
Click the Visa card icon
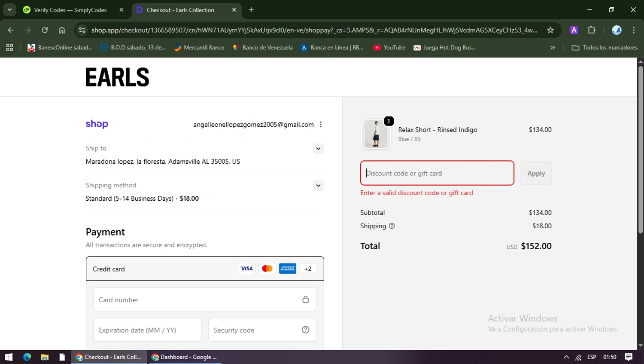click(x=246, y=269)
